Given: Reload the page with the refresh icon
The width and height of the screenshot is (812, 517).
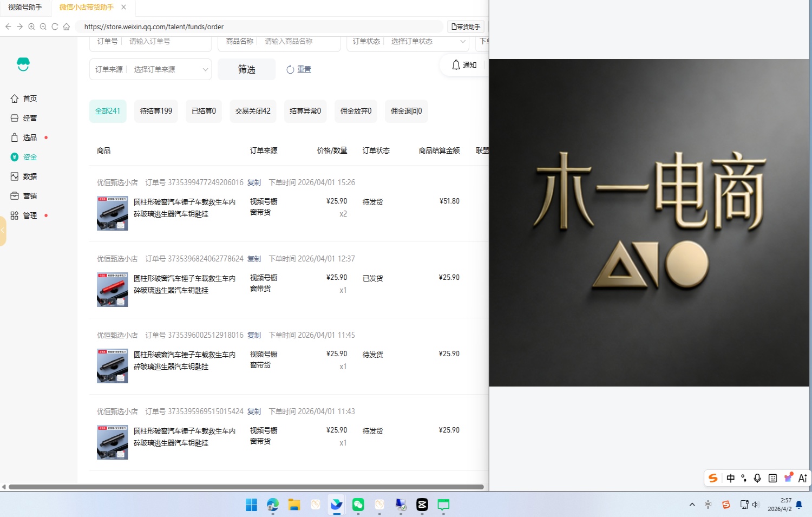Looking at the screenshot, I should [55, 26].
